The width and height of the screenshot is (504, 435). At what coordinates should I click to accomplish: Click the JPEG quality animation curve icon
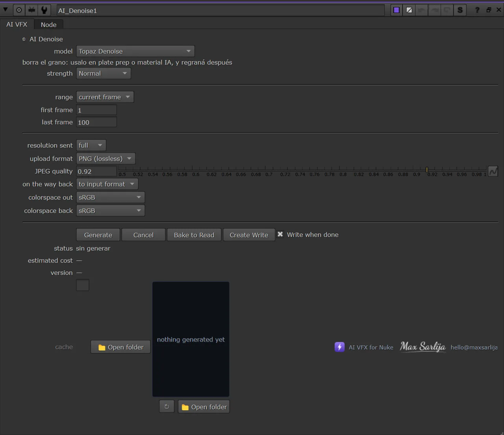pyautogui.click(x=493, y=171)
